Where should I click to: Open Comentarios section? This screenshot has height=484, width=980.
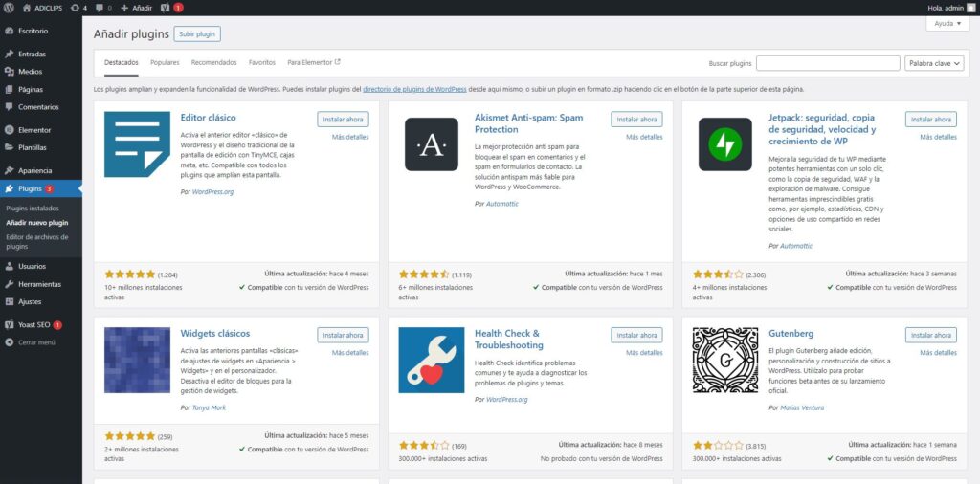(38, 107)
